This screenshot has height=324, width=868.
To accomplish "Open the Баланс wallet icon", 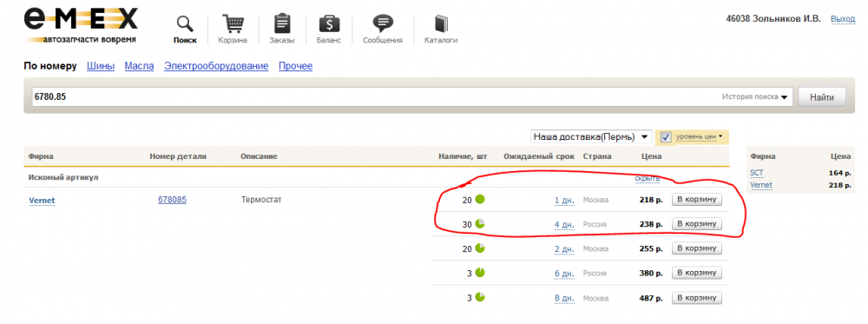I will click(329, 24).
